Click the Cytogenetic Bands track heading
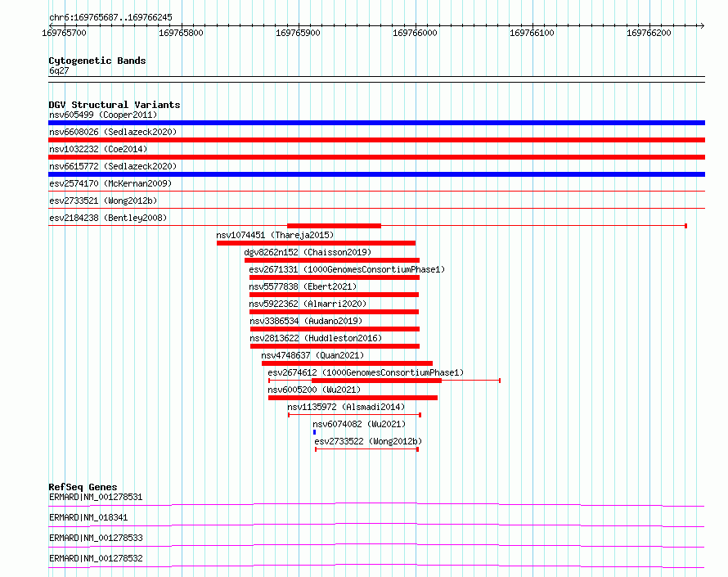728x577 pixels. 97,61
